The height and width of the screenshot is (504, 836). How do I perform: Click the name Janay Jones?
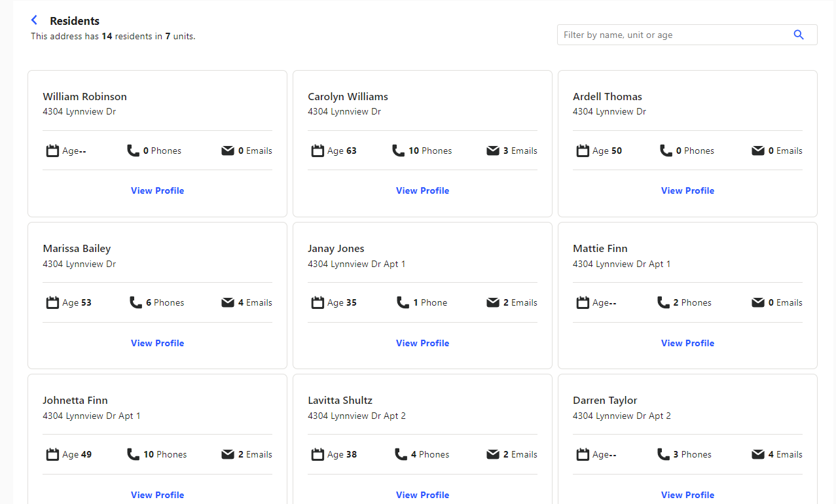point(336,249)
